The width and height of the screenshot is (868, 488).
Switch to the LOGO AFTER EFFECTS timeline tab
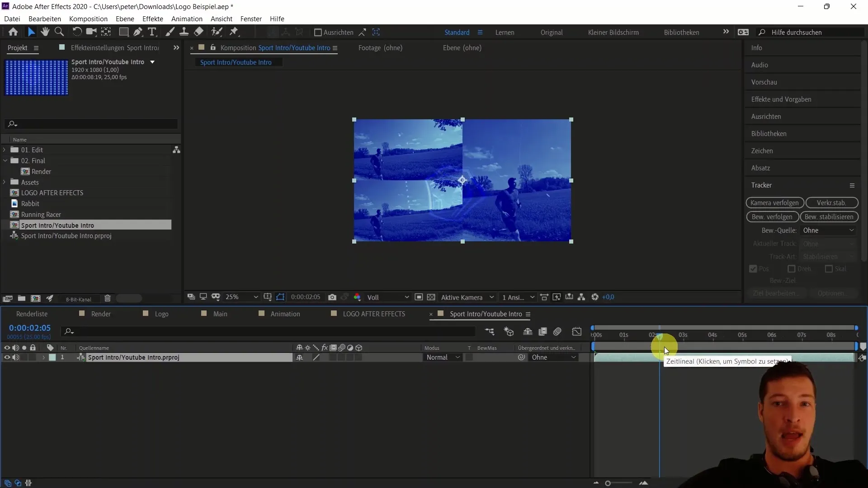374,314
